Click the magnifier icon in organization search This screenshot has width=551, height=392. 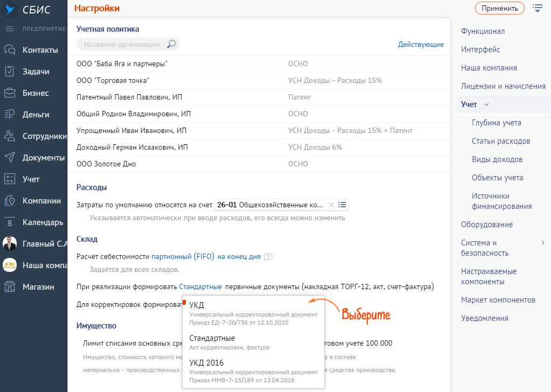tap(171, 44)
